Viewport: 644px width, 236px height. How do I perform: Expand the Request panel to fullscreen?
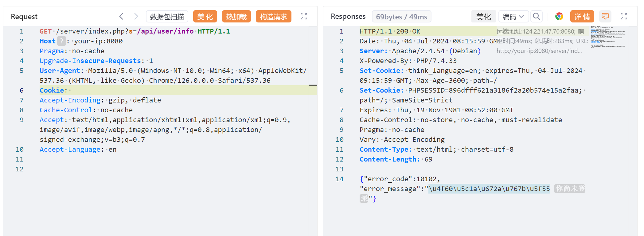(x=303, y=16)
